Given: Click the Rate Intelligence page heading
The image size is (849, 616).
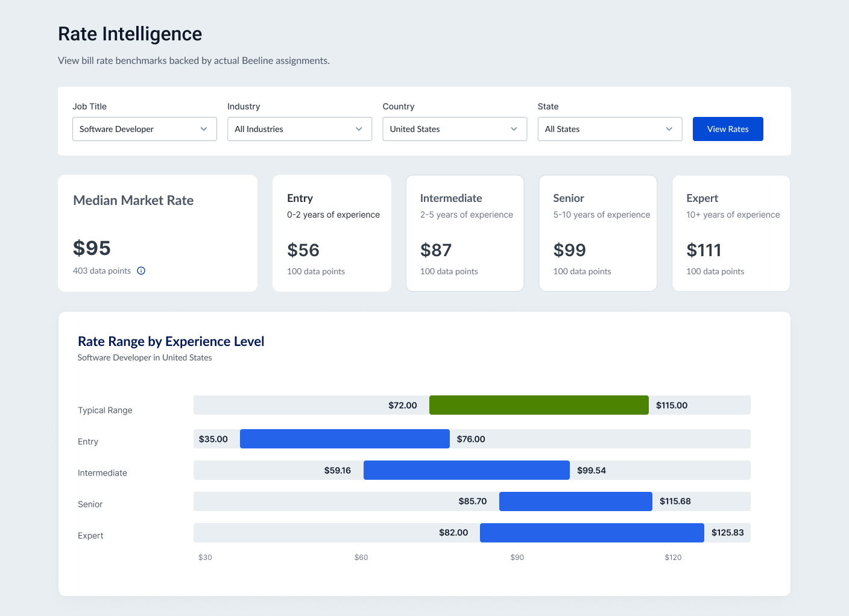Looking at the screenshot, I should pyautogui.click(x=130, y=34).
